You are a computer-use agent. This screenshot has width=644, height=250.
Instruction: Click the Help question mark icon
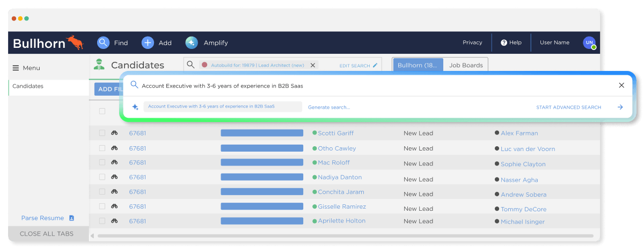point(504,42)
